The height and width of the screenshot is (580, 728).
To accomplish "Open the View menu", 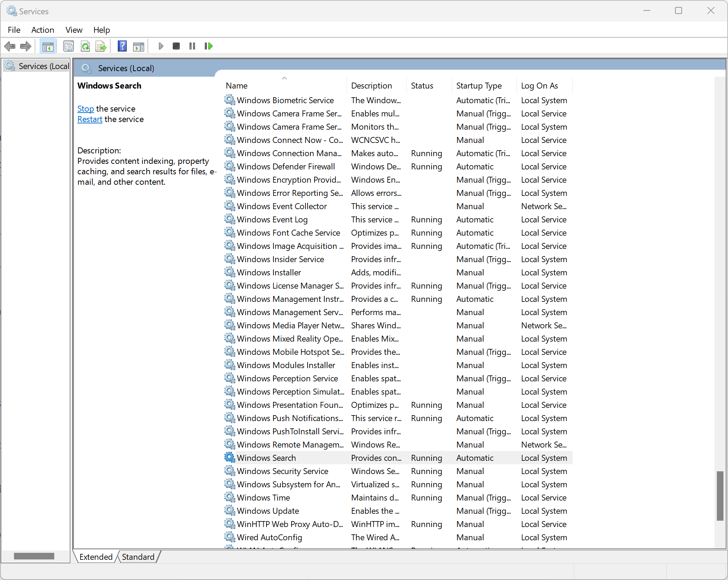I will [74, 30].
